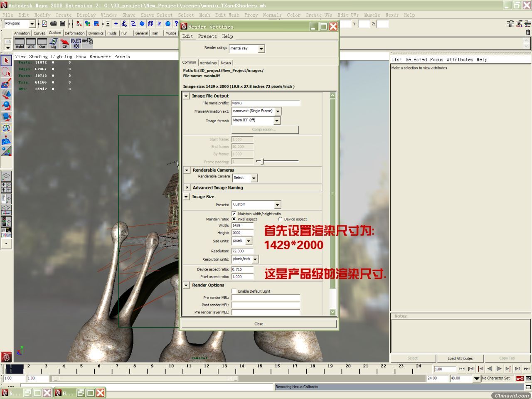Viewport: 532px width, 399px height.
Task: Switch to the mental ray tab
Action: pos(208,63)
